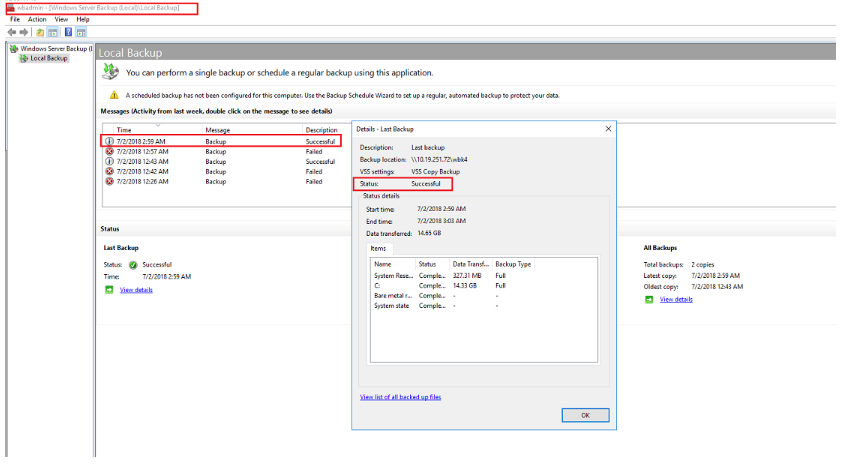This screenshot has height=469, width=846.
Task: Click the backup application icon beside the intro text
Action: pyautogui.click(x=111, y=71)
